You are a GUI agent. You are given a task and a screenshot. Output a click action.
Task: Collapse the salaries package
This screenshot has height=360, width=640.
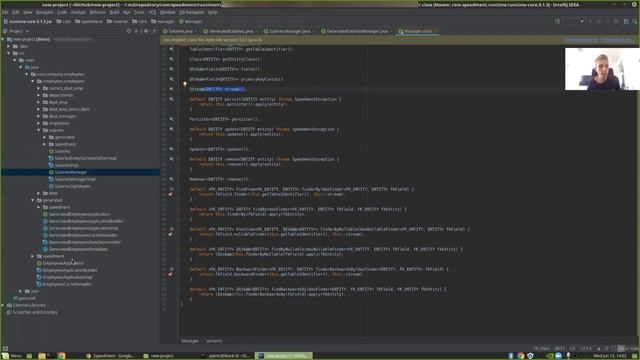click(39, 130)
